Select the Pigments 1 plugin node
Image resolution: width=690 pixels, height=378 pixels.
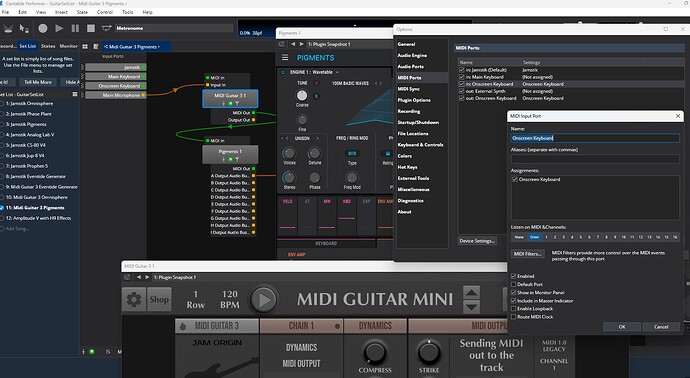tap(230, 154)
